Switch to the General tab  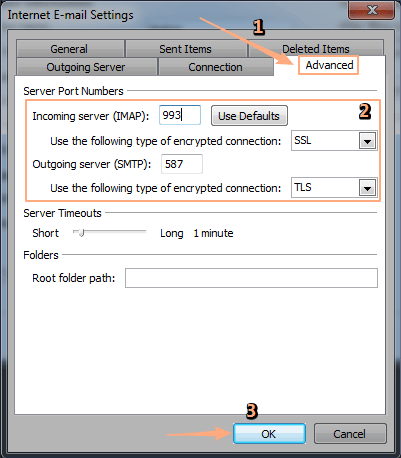[x=70, y=49]
